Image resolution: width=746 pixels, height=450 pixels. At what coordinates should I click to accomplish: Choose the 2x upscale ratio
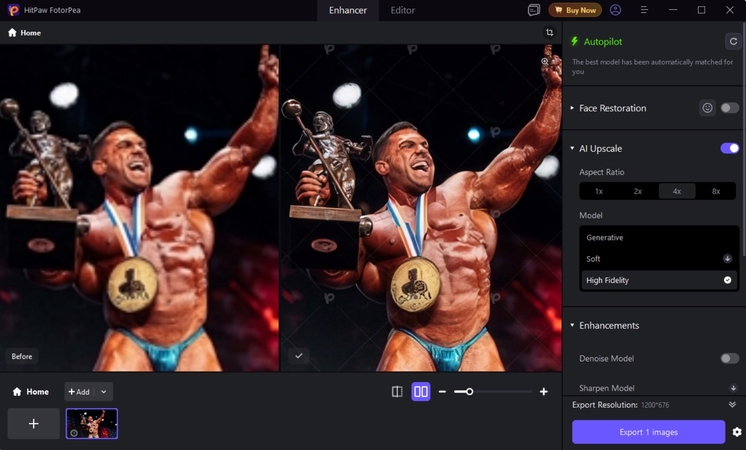point(638,191)
